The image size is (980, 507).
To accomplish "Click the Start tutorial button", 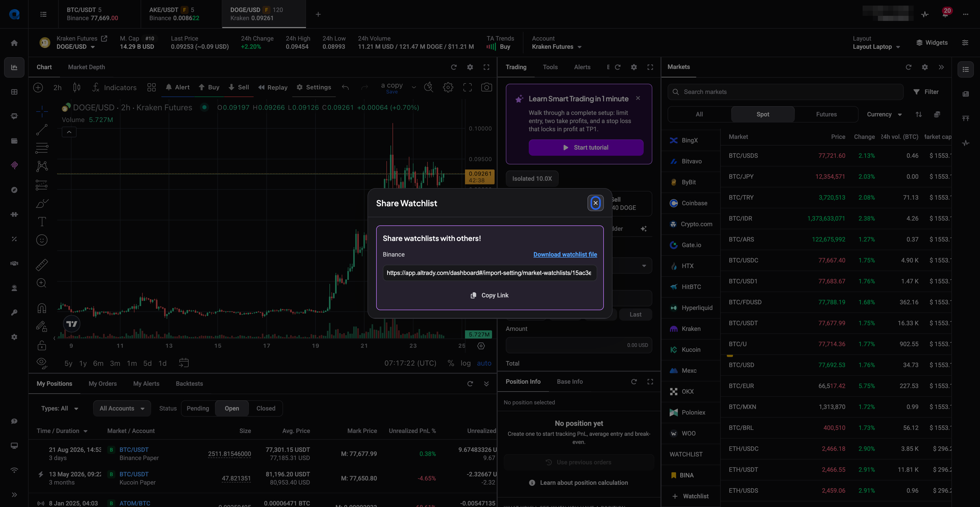I will click(586, 148).
